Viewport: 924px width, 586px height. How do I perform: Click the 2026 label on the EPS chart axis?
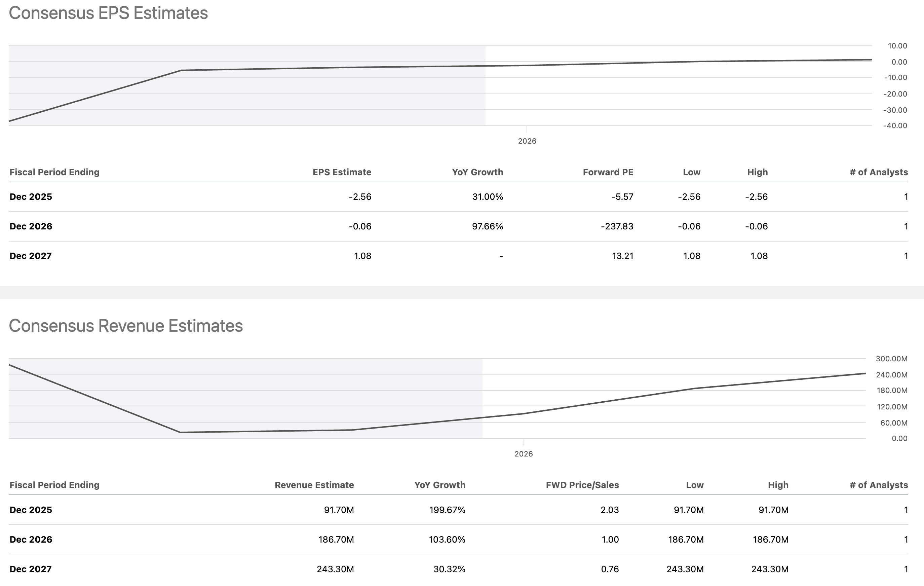point(527,141)
